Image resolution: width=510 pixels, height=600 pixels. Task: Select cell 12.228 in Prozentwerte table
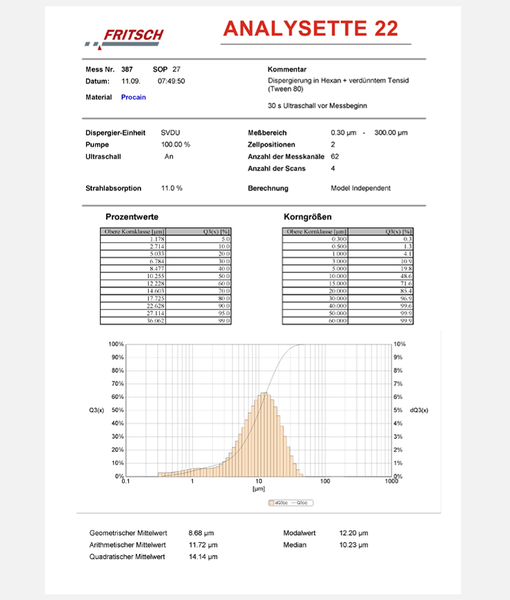point(133,283)
